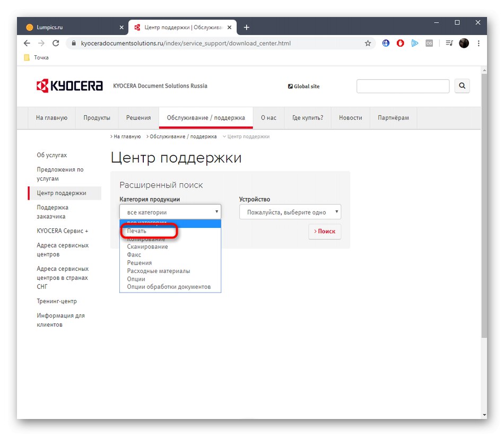
Task: Open the Категория продукции dropdown
Action: click(x=170, y=211)
